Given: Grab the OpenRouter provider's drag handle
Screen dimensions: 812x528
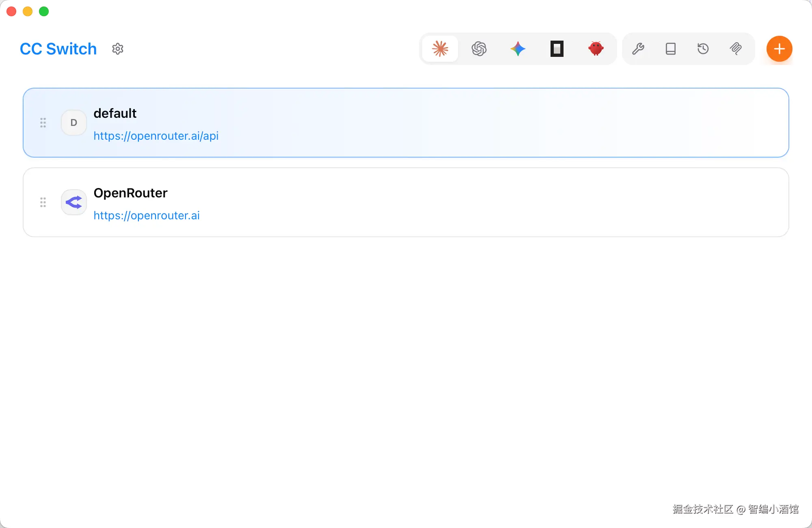Looking at the screenshot, I should [x=43, y=202].
